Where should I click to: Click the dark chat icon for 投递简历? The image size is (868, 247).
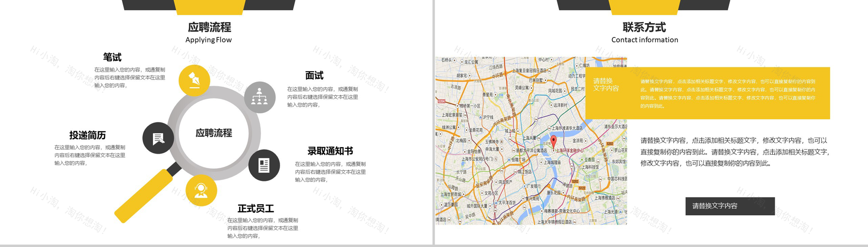pyautogui.click(x=158, y=138)
